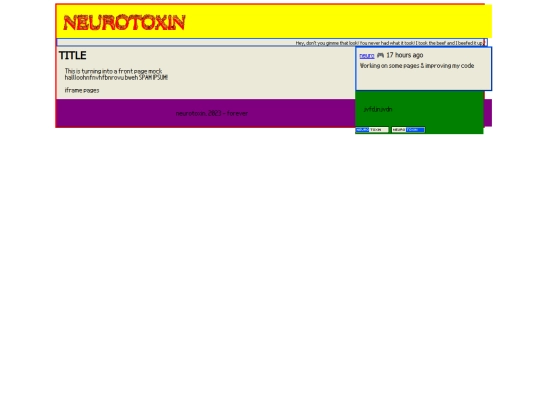Click the game controller icon beside neuro

coord(380,55)
